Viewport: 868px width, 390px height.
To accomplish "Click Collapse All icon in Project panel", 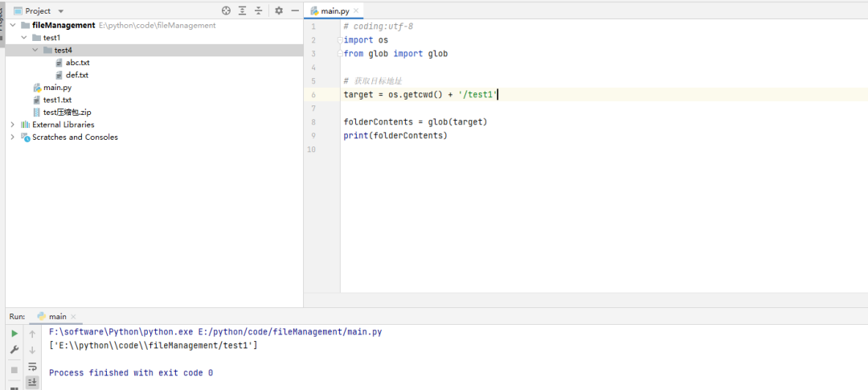I will [259, 10].
